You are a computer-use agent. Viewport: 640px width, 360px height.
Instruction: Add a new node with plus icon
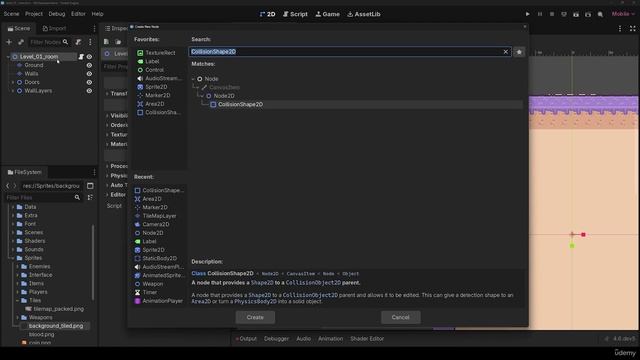9,42
